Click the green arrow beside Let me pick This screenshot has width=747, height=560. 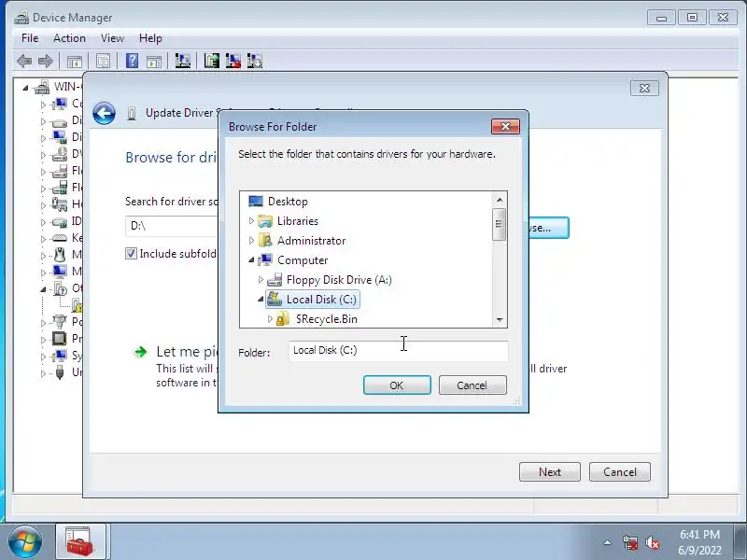pos(141,352)
